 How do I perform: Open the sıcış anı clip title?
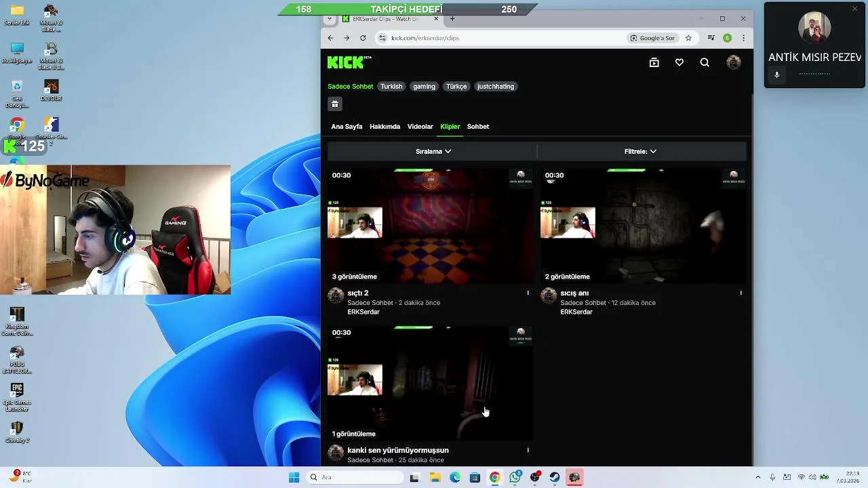[x=574, y=293]
